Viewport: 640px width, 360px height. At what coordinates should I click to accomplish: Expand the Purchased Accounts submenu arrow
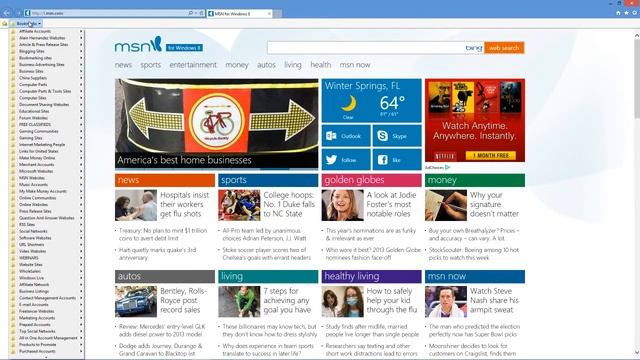[x=81, y=351]
